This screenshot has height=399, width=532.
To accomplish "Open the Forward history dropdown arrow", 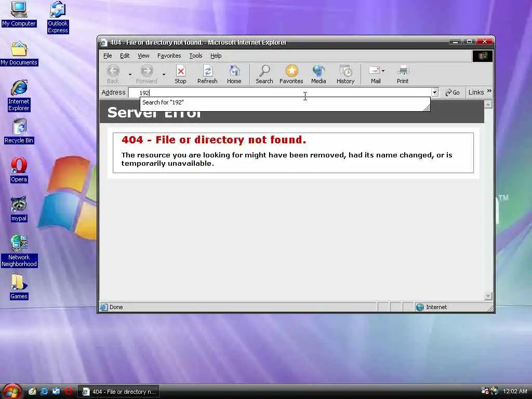I will [x=164, y=74].
